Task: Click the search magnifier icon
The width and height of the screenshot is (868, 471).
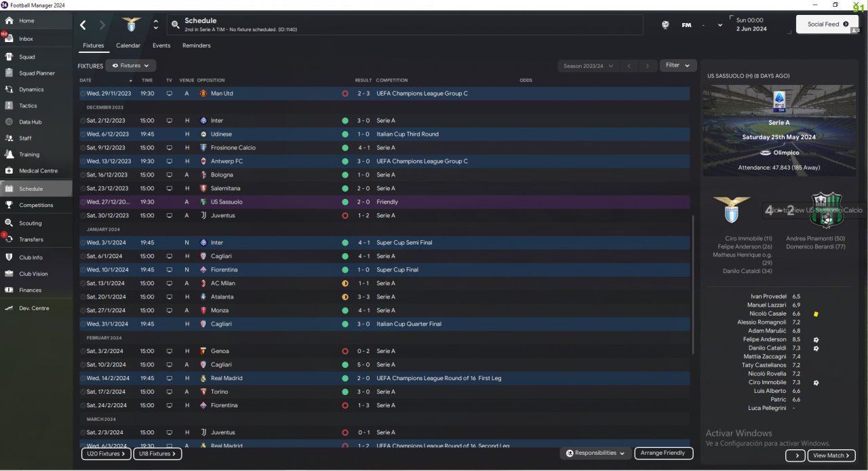Action: (x=176, y=25)
